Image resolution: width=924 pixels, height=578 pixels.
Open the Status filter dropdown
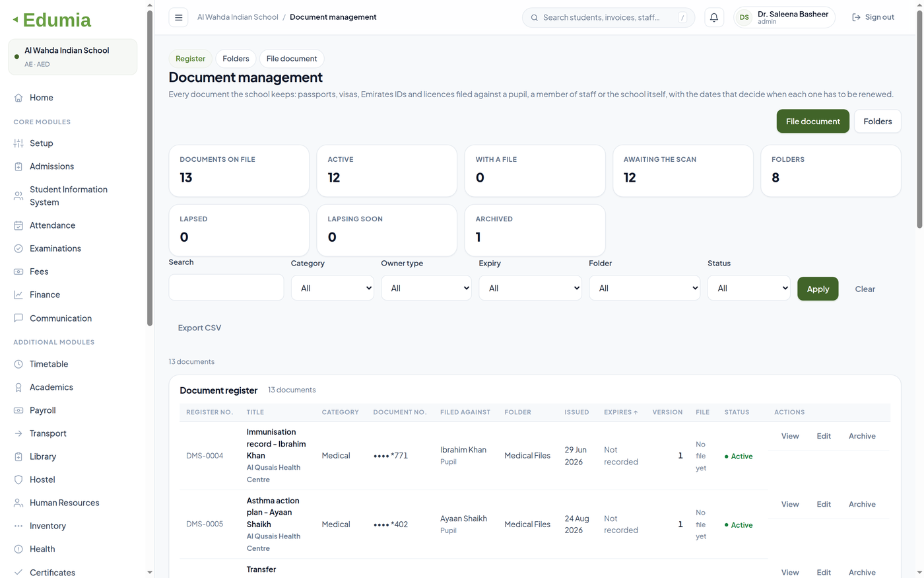(749, 288)
